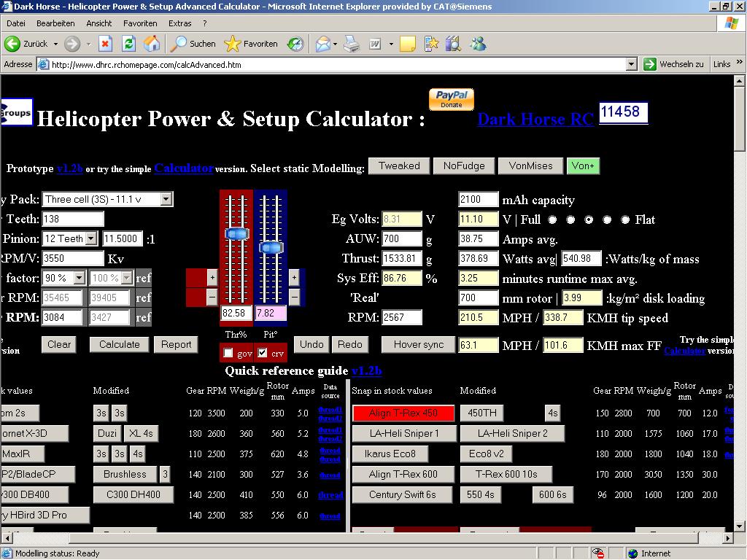
Task: Click the Wechseln zu go arrow icon
Action: 650,64
